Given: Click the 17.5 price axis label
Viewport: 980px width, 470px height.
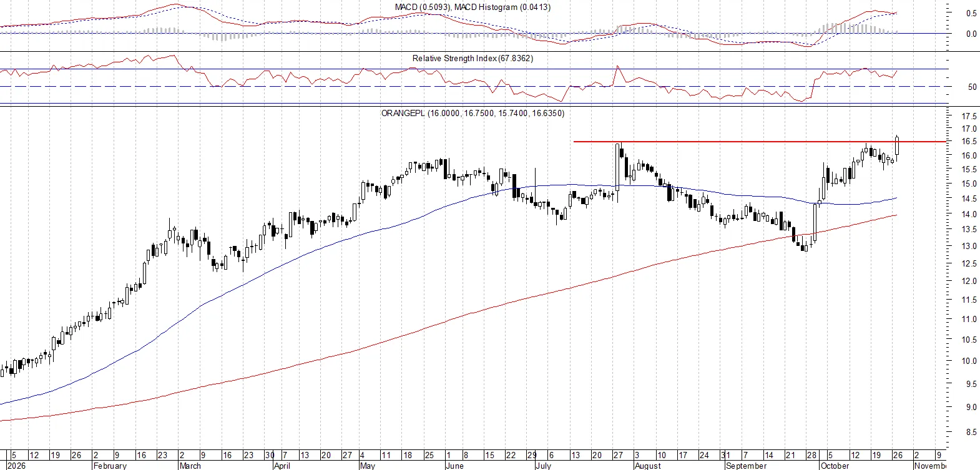Looking at the screenshot, I should click(x=969, y=116).
